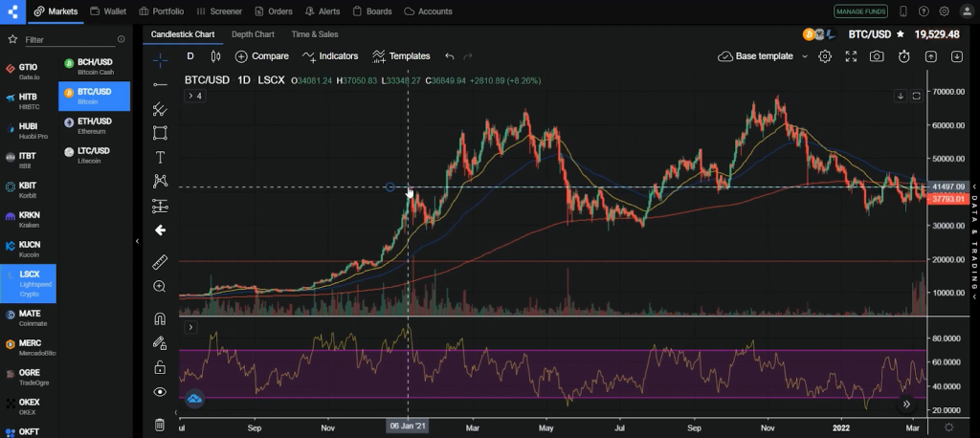Take a chart snapshot with camera icon
The width and height of the screenshot is (980, 438).
click(x=876, y=56)
